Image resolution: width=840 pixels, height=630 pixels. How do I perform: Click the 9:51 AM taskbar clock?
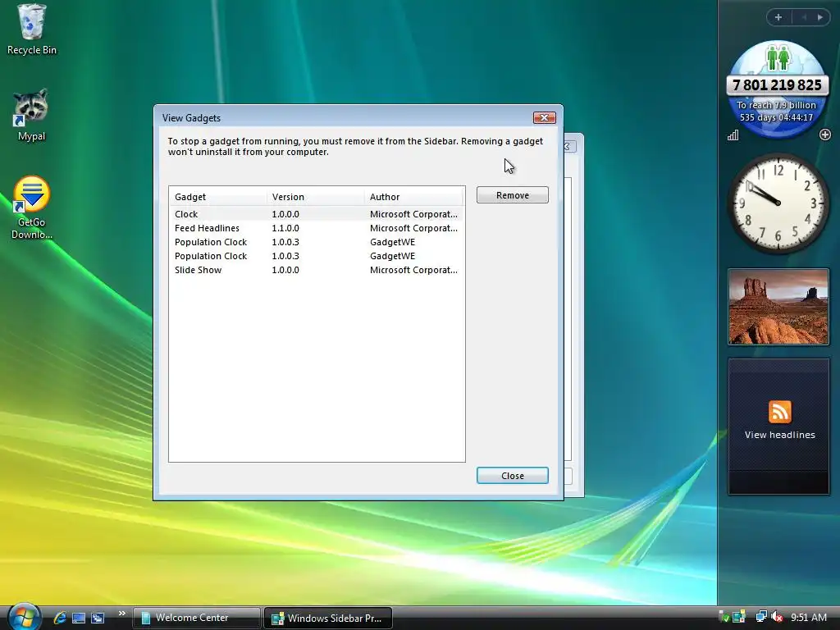(x=808, y=618)
